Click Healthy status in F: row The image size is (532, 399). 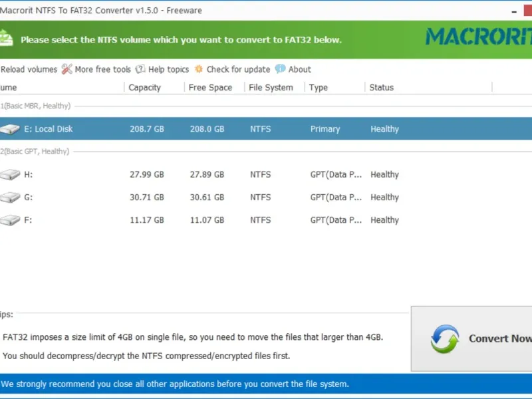tap(384, 220)
